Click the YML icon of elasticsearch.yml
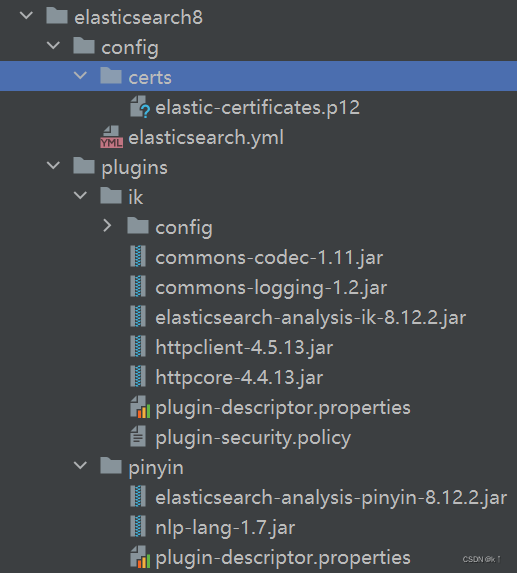The width and height of the screenshot is (517, 573). pos(111,137)
